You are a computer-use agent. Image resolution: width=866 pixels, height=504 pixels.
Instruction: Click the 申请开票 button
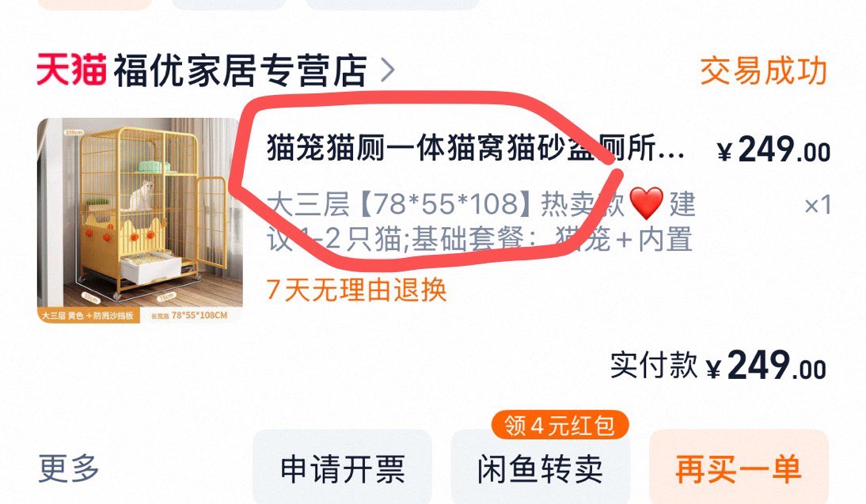[x=343, y=467]
